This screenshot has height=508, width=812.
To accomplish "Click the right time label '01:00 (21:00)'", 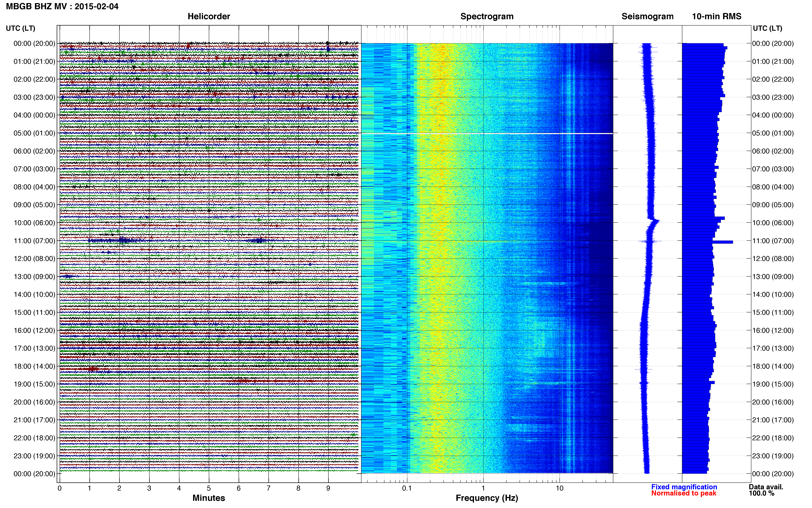I will (773, 62).
